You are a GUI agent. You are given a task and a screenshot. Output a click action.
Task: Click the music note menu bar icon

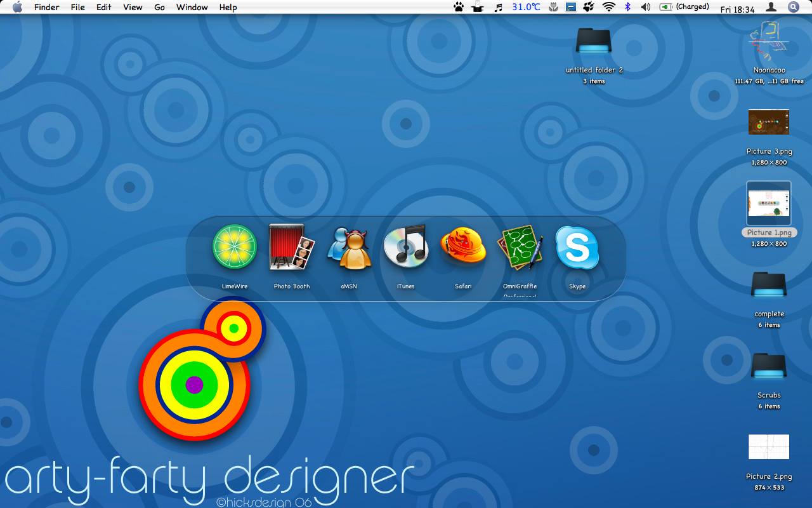(x=499, y=7)
